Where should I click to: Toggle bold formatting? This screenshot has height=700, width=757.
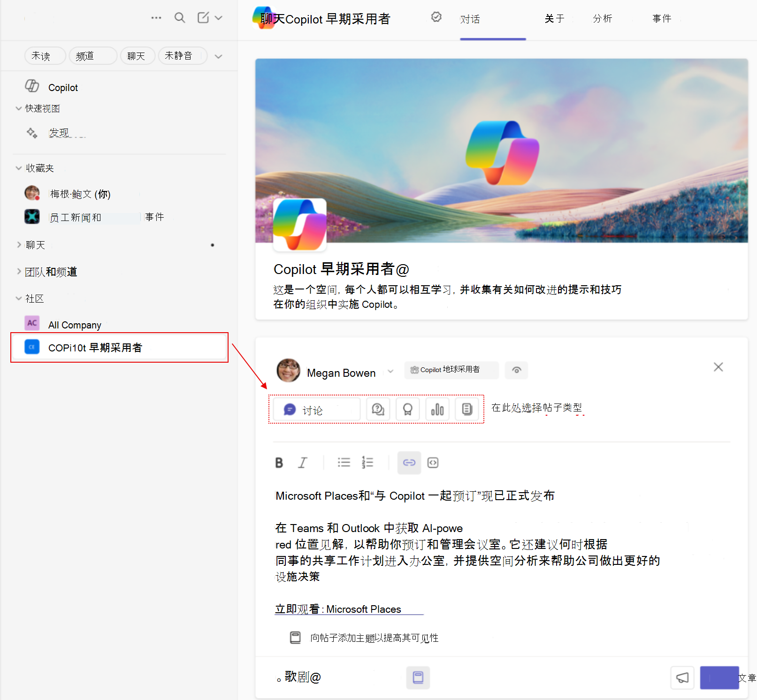pyautogui.click(x=279, y=463)
